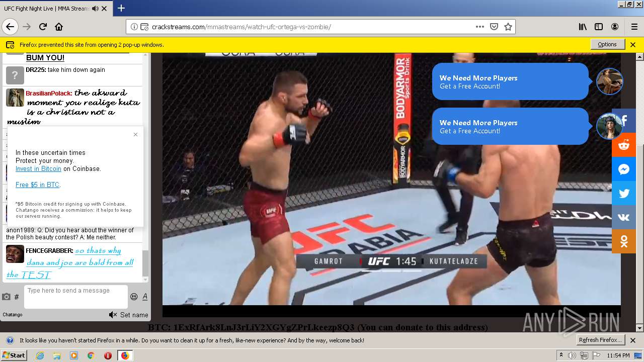
Task: Save page to Pocket
Action: click(494, 27)
